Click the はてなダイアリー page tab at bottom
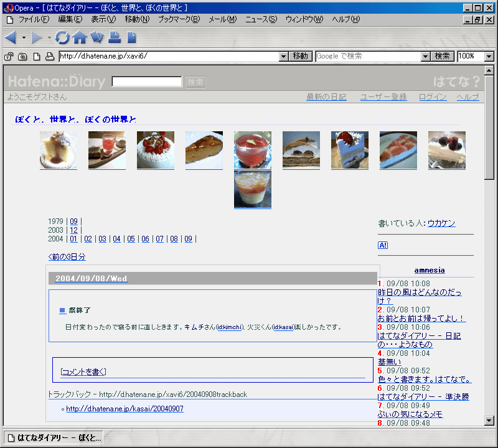This screenshot has width=498, height=448. pyautogui.click(x=54, y=438)
